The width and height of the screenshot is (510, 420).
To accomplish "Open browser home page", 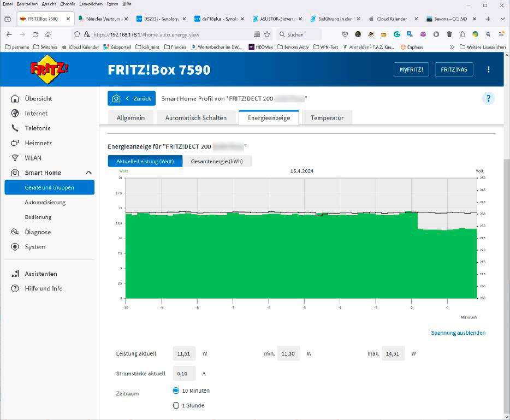I will click(48, 34).
